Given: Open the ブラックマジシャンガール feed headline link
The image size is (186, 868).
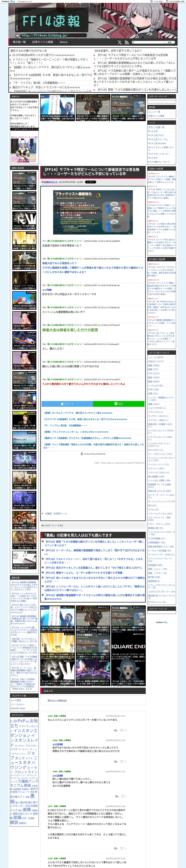Looking at the screenshot, I should point(76,432).
